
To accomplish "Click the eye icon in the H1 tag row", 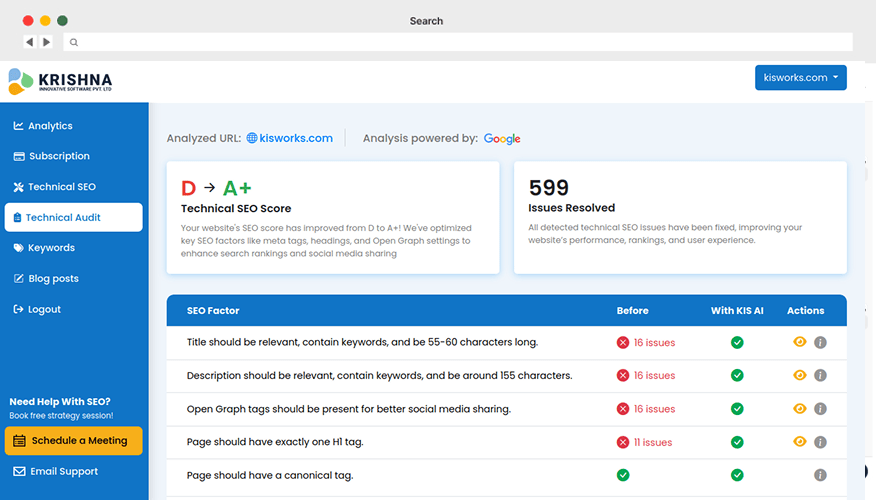I will pos(799,442).
